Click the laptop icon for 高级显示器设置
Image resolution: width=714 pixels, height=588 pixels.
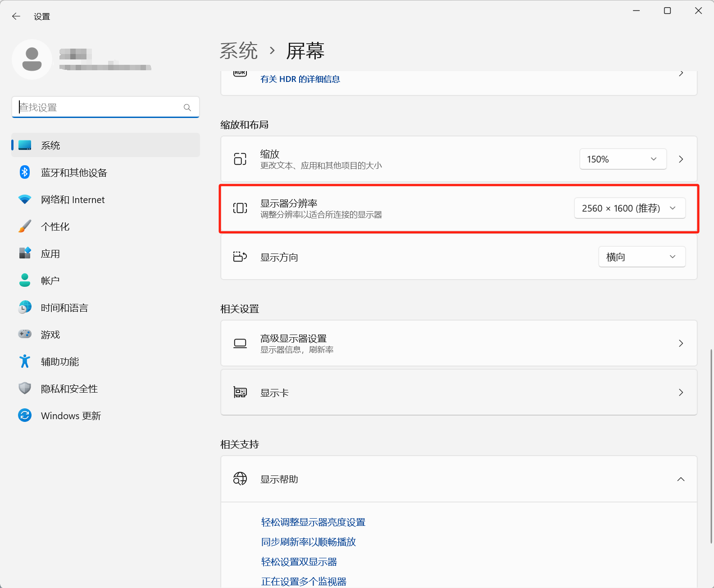[240, 344]
